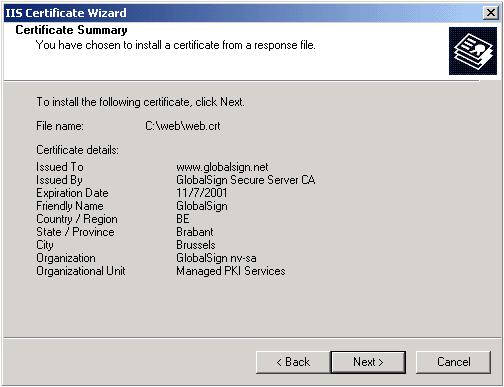Click the expiration date 11/7/2001
This screenshot has height=387, width=504.
pos(202,193)
